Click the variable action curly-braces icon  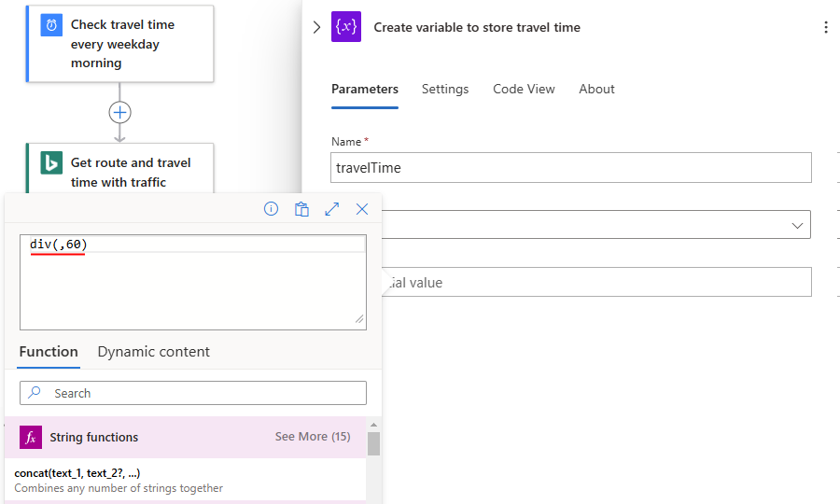pyautogui.click(x=346, y=27)
